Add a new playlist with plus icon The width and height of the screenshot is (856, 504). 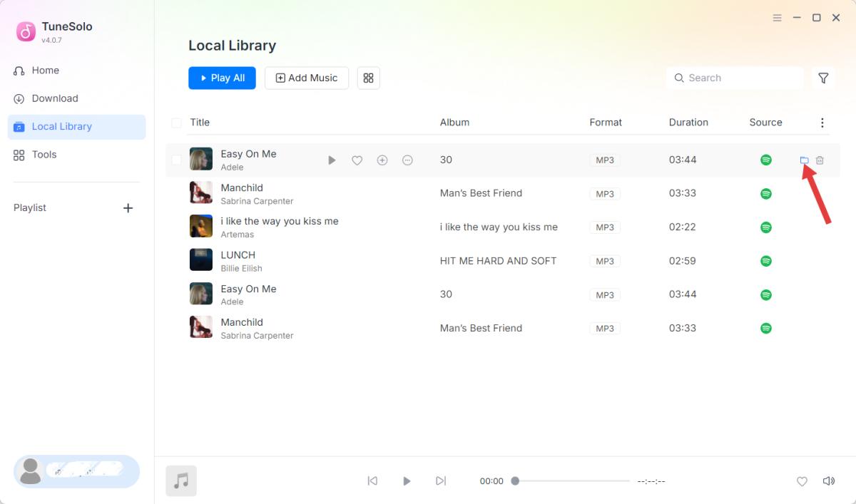tap(128, 208)
